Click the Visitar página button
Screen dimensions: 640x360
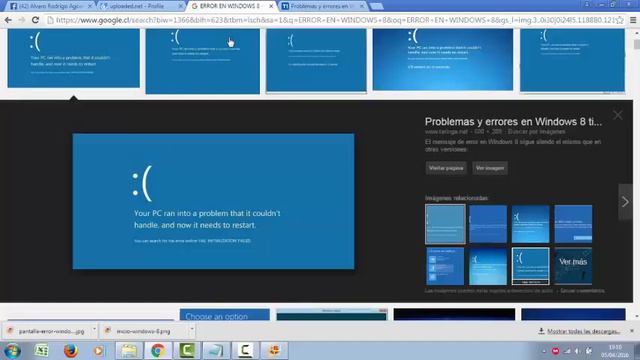(446, 168)
